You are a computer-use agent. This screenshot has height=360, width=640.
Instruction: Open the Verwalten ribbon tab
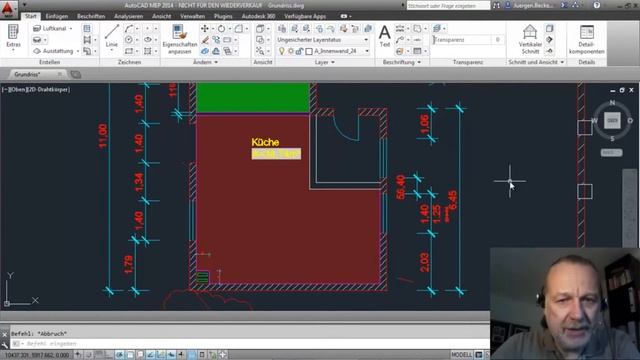point(192,16)
